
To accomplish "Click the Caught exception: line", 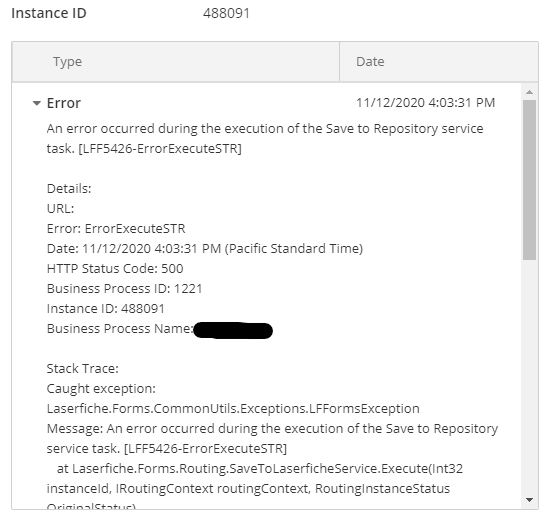I will pos(101,389).
